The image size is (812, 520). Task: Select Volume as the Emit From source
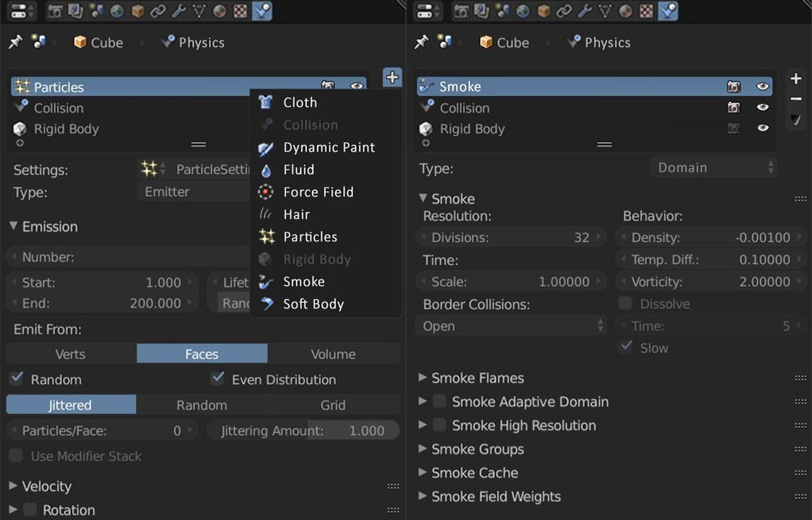[334, 354]
